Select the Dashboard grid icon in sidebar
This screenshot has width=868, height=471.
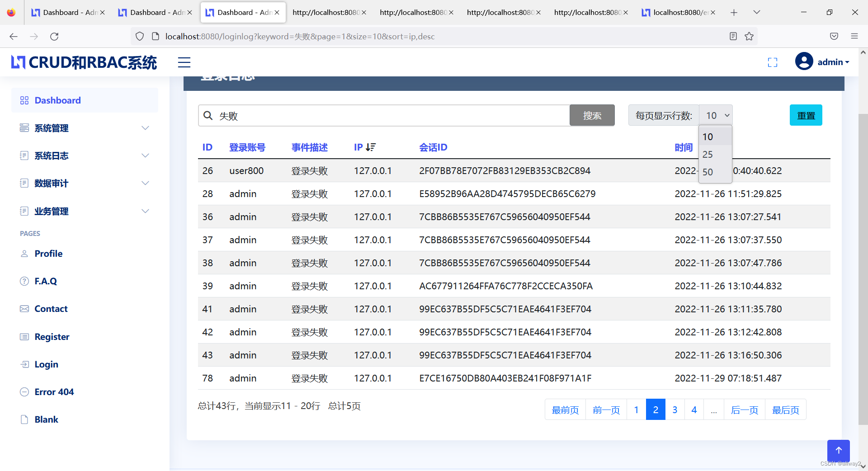24,100
